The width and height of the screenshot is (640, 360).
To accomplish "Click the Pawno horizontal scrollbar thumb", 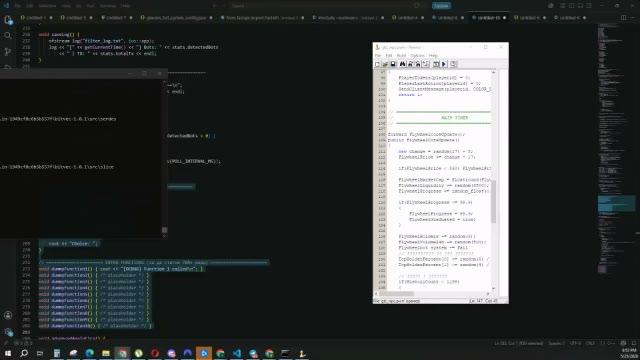I will point(396,293).
